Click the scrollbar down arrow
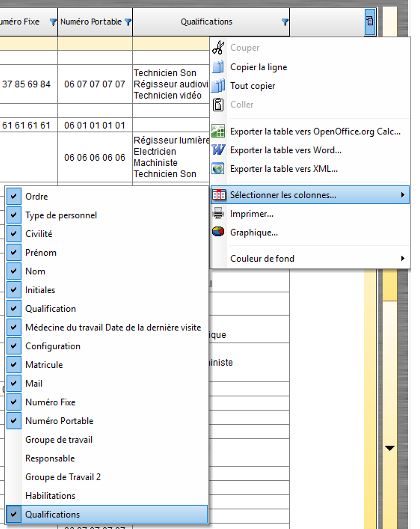The width and height of the screenshot is (420, 529). 390,448
